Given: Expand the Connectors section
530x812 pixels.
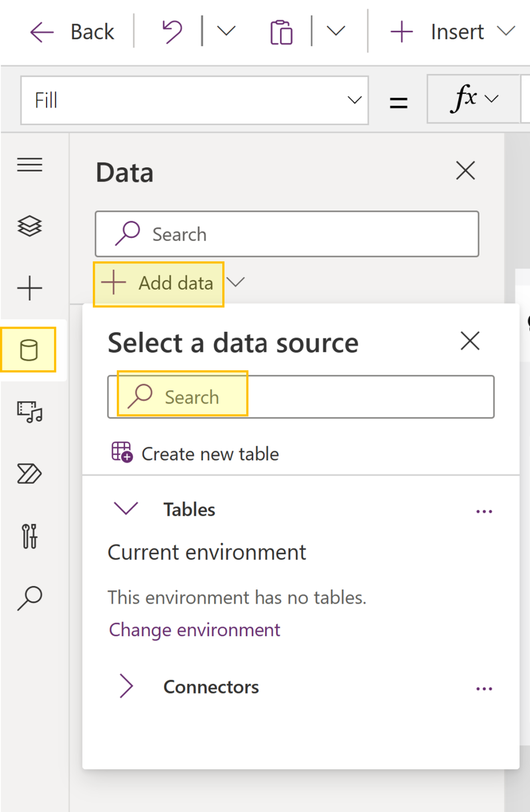Looking at the screenshot, I should click(126, 686).
